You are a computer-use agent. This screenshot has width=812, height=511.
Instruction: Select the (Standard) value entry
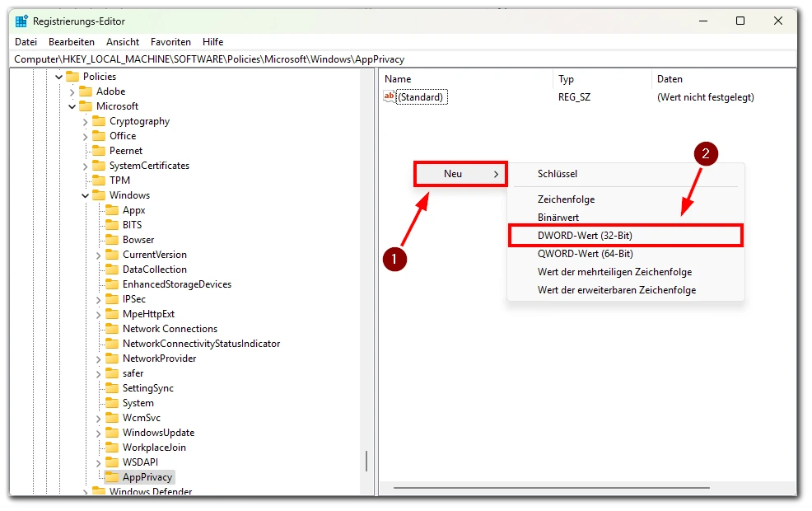pos(421,97)
